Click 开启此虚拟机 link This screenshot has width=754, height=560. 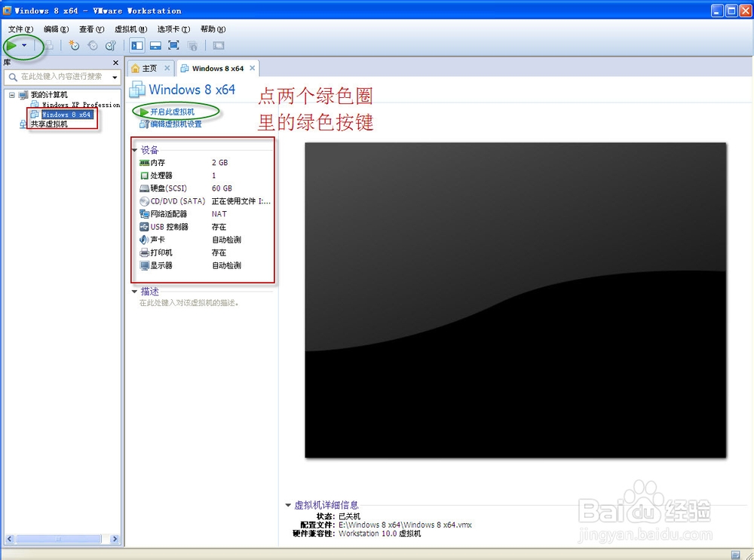(x=172, y=112)
